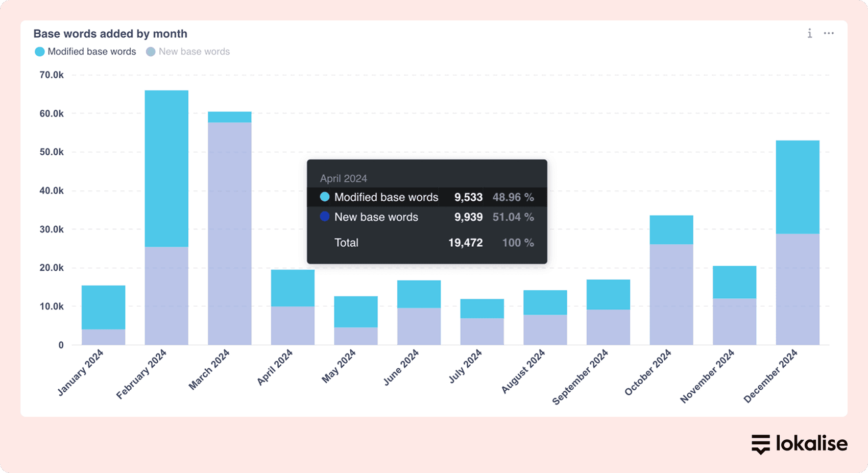
Task: Select the March 2024 lavender bar segment
Action: click(x=229, y=233)
